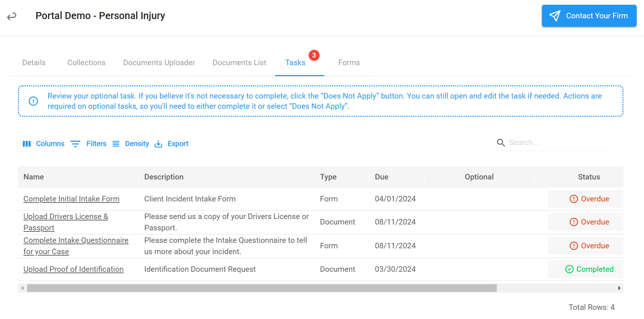Open the Documents Uploader tab

[x=159, y=63]
